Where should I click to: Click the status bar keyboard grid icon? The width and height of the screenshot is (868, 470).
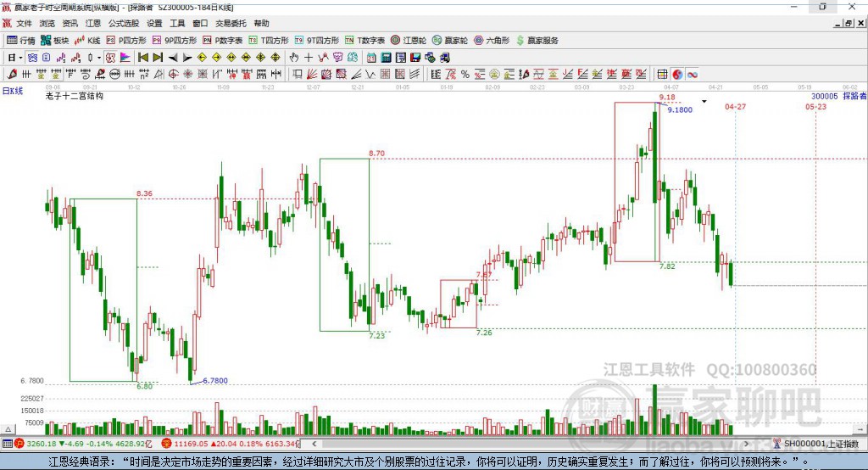[7, 444]
